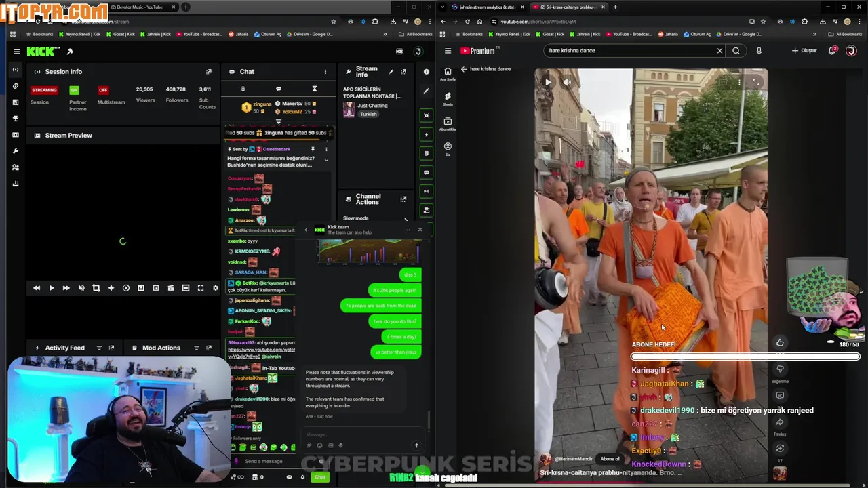Fast-forward the stream preview
The height and width of the screenshot is (488, 868).
[x=66, y=288]
